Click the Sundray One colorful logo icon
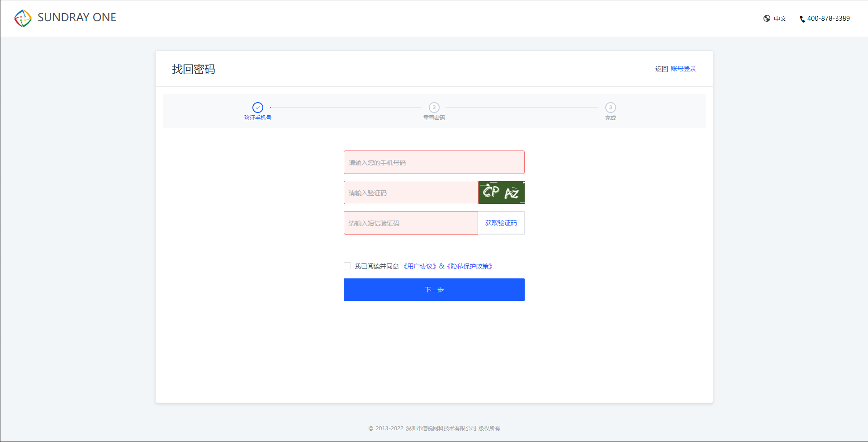 (23, 18)
